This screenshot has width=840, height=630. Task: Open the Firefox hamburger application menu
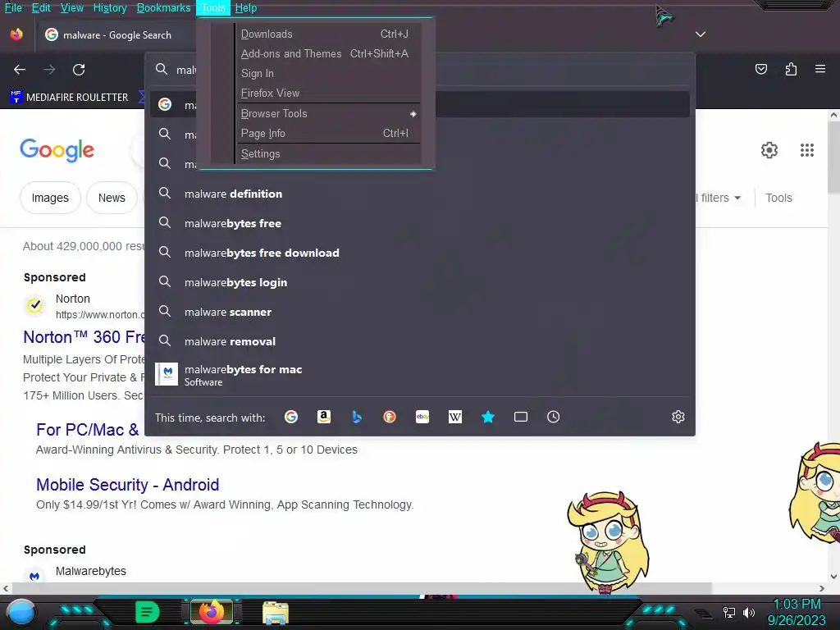[x=820, y=69]
